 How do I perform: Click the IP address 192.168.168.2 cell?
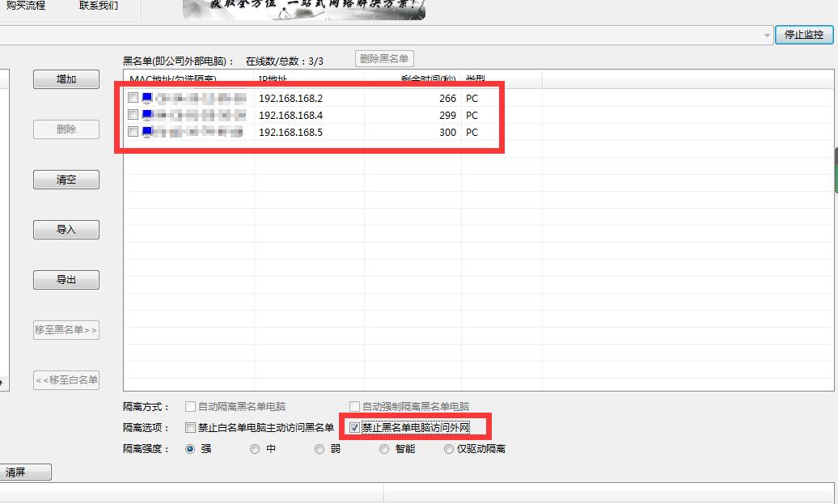coord(290,99)
